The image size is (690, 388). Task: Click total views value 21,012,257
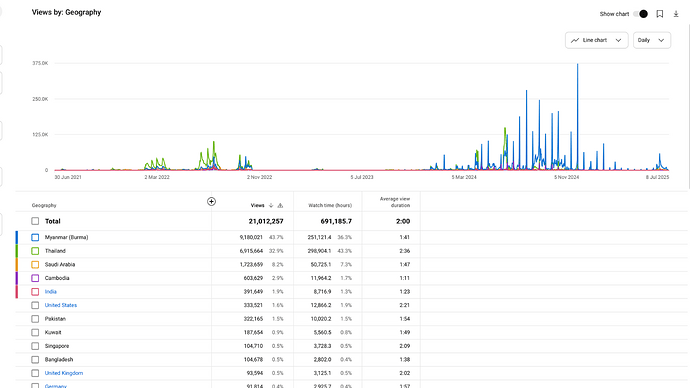point(266,221)
